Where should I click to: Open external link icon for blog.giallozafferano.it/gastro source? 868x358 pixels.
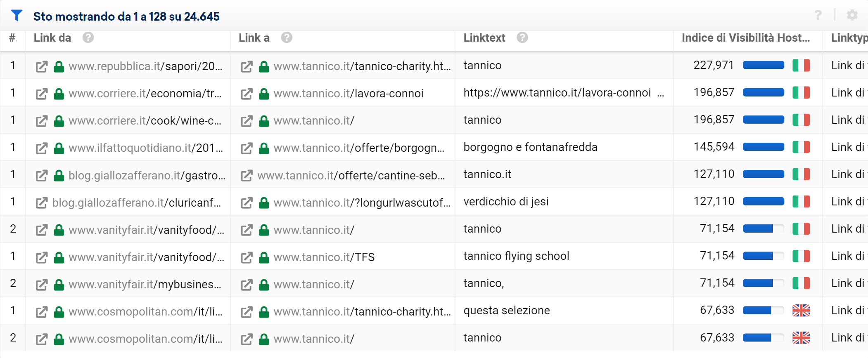42,175
